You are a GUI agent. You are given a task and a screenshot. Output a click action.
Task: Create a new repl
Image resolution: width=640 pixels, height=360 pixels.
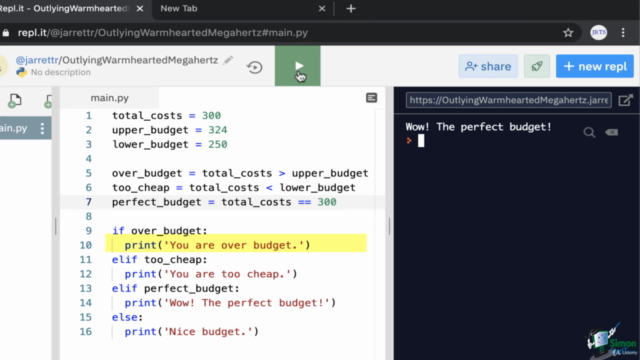point(595,66)
